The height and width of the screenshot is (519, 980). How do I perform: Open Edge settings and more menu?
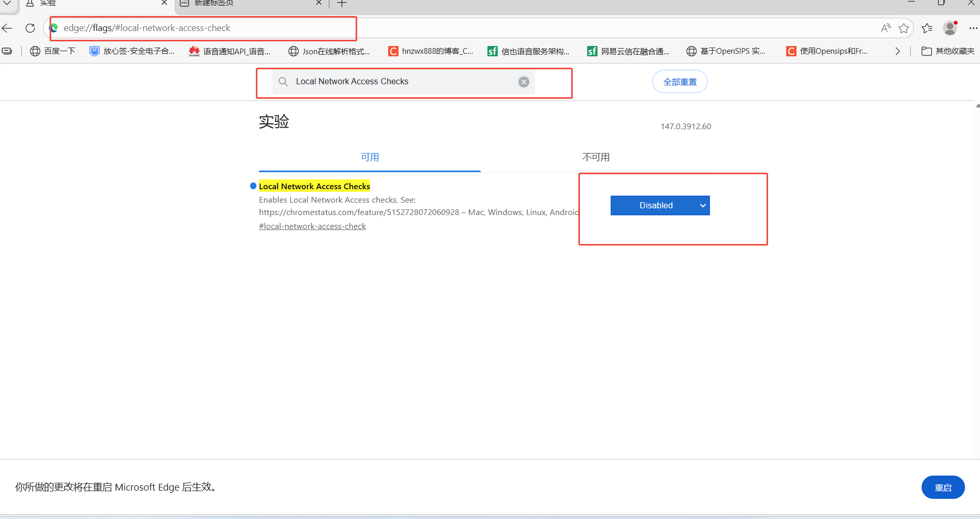click(973, 28)
